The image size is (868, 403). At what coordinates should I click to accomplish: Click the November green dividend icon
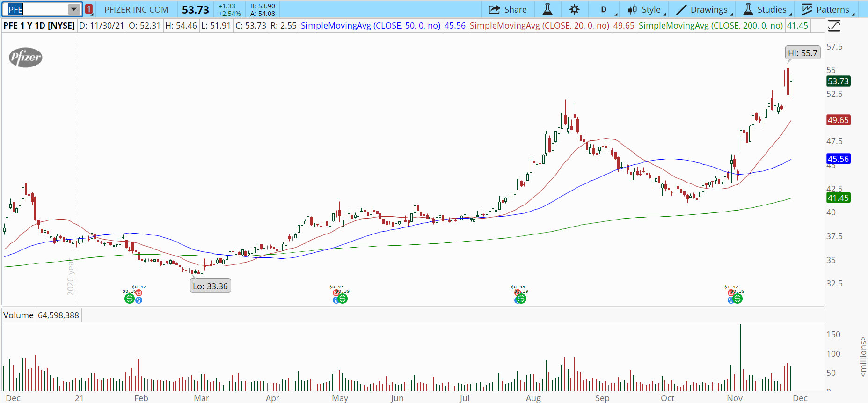point(737,299)
